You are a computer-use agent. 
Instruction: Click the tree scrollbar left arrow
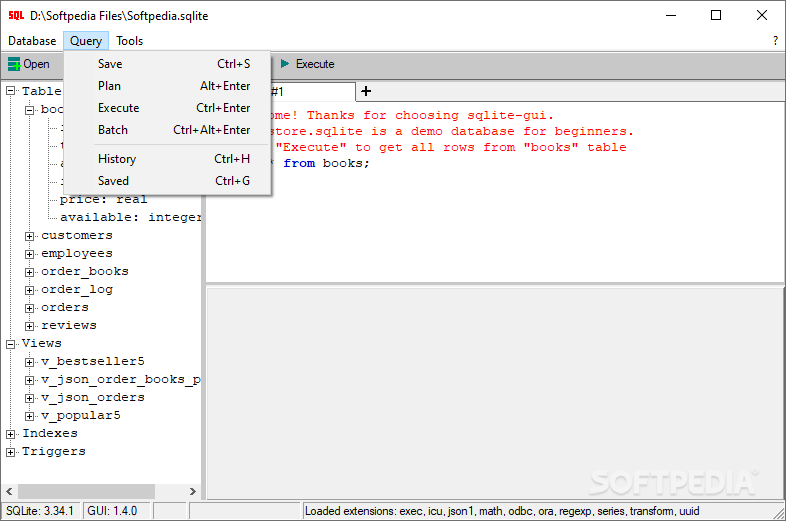tap(9, 491)
